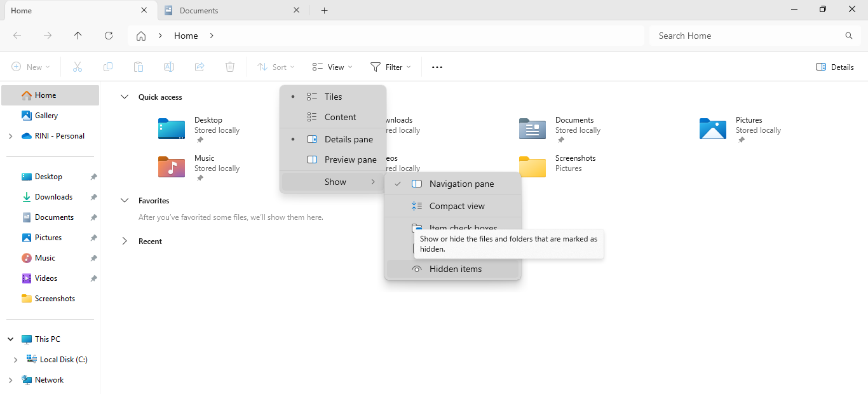Collapse the Quick access section
The height and width of the screenshot is (394, 868).
[125, 97]
